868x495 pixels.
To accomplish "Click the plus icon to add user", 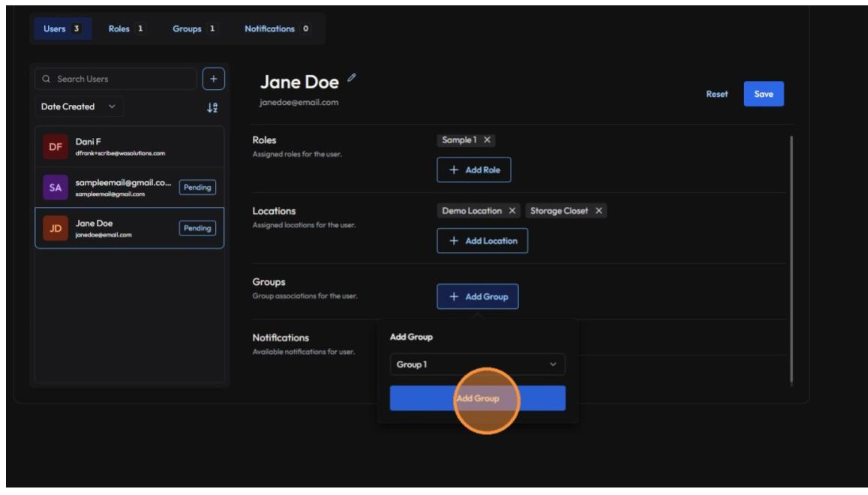I will [213, 79].
